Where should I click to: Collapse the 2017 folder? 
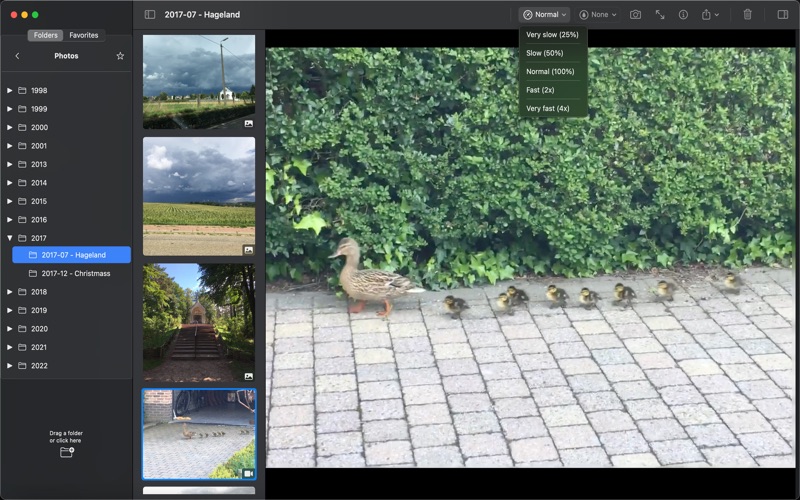pos(10,238)
